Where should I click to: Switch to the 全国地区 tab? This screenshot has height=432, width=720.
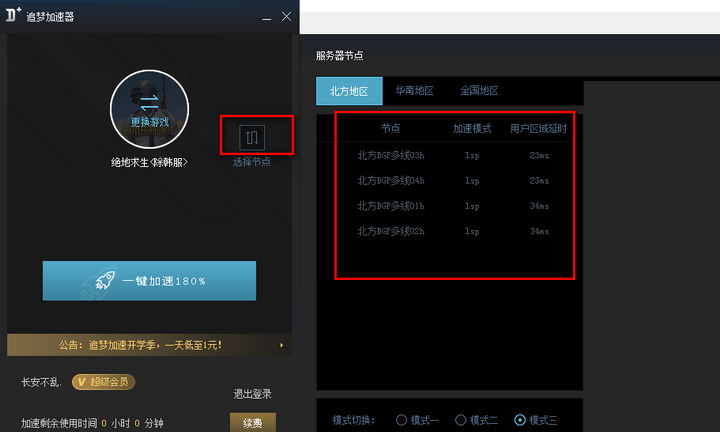pos(479,90)
